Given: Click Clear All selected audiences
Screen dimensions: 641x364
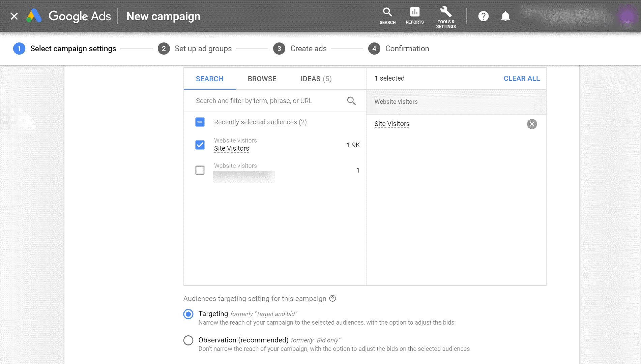Looking at the screenshot, I should pyautogui.click(x=521, y=79).
